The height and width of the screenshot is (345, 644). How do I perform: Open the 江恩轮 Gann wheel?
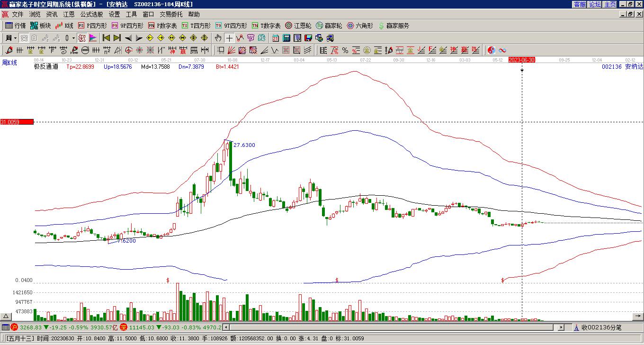click(x=298, y=26)
